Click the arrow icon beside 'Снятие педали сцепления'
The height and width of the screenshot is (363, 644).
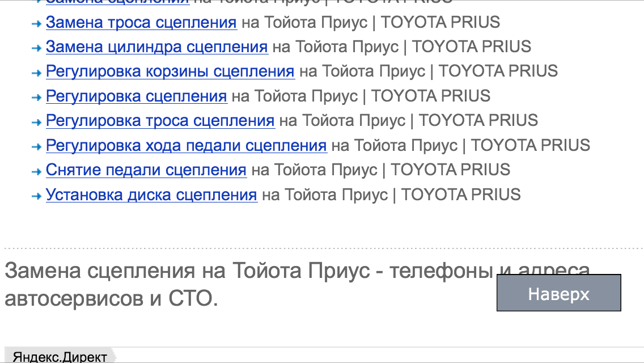click(36, 170)
